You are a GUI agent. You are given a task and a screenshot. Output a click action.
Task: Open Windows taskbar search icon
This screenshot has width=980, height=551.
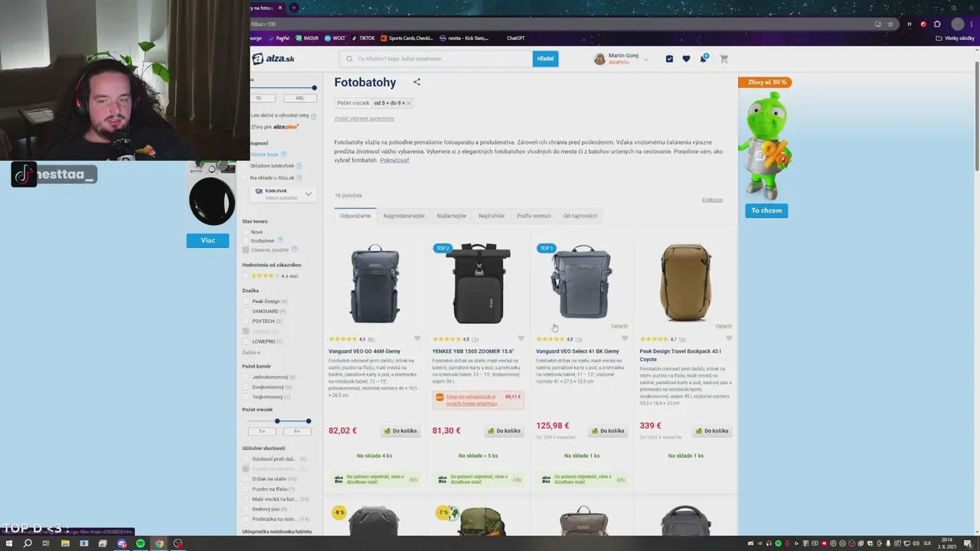(x=28, y=543)
